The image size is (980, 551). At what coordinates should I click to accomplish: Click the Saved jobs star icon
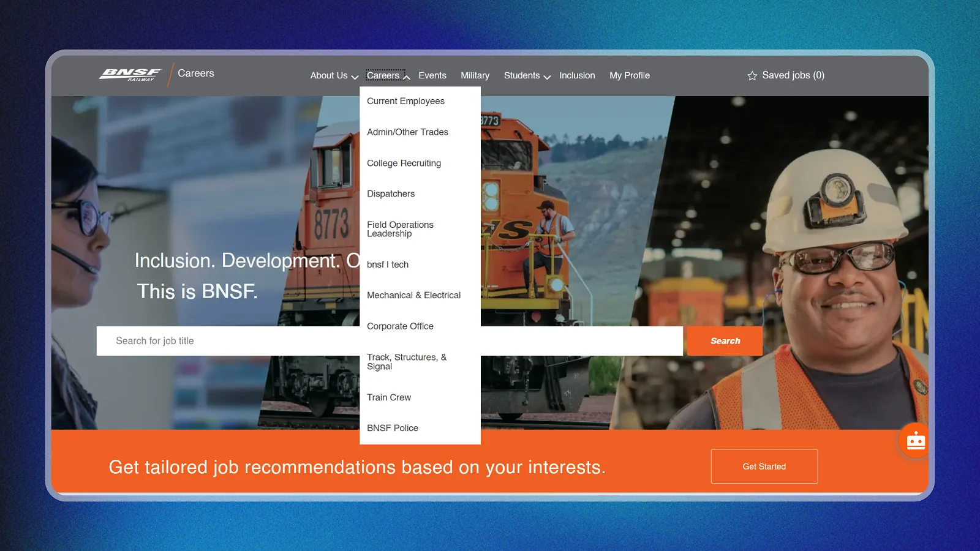pyautogui.click(x=752, y=75)
